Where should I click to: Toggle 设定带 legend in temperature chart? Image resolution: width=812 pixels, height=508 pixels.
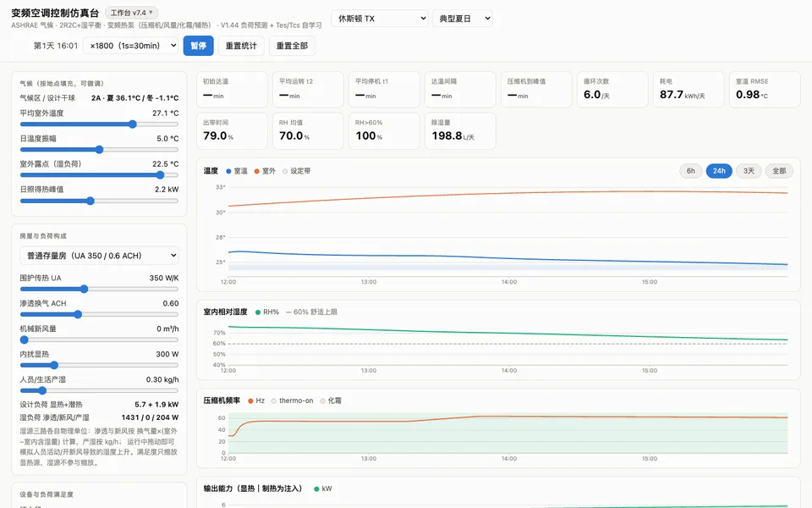(x=296, y=171)
